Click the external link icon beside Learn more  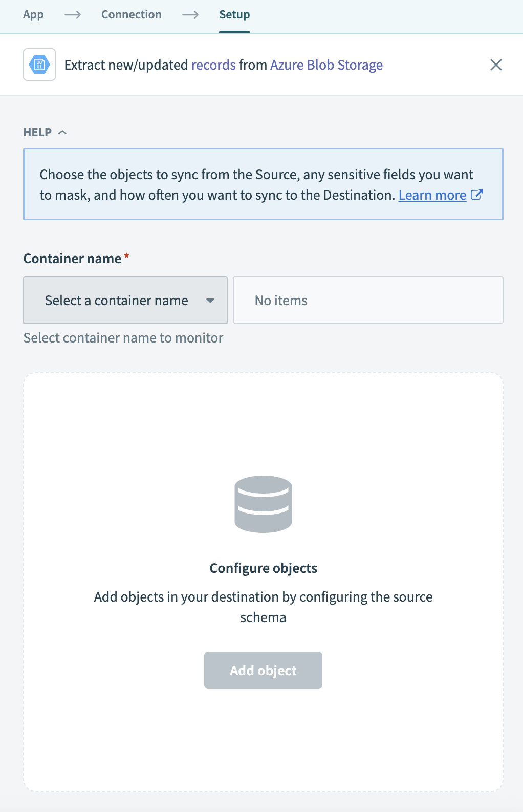point(477,195)
